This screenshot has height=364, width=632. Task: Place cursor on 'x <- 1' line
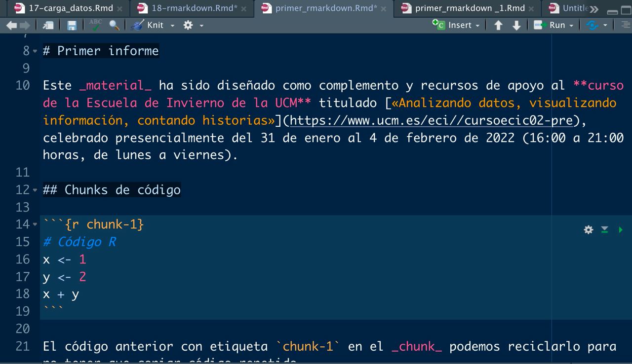click(65, 259)
